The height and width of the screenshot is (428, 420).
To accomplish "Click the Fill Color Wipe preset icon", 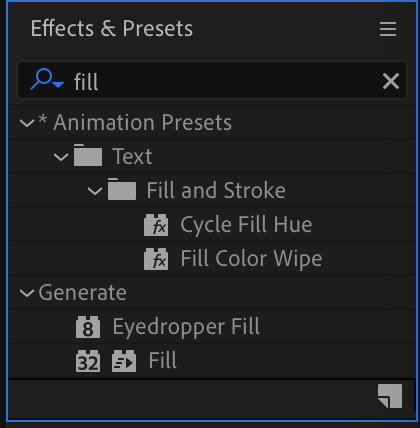I will coord(156,259).
